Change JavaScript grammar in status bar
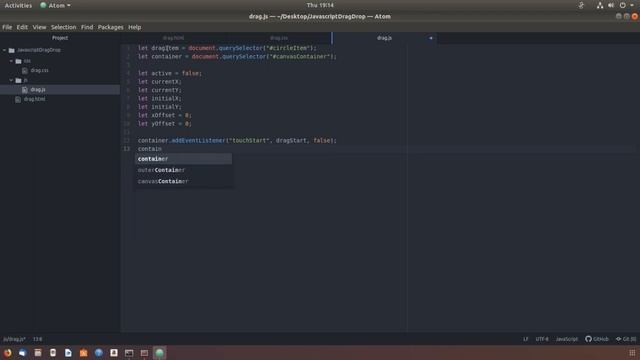 coord(567,339)
